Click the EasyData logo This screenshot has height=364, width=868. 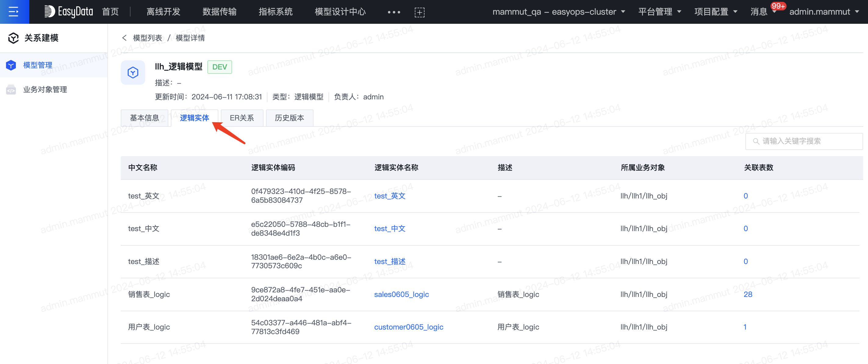point(68,11)
